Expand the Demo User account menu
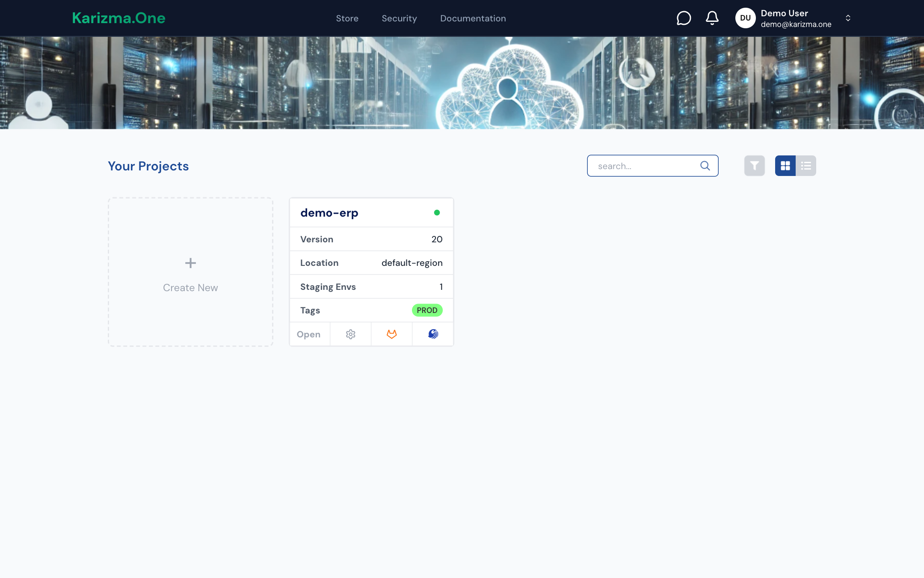Viewport: 924px width, 578px height. coord(848,18)
